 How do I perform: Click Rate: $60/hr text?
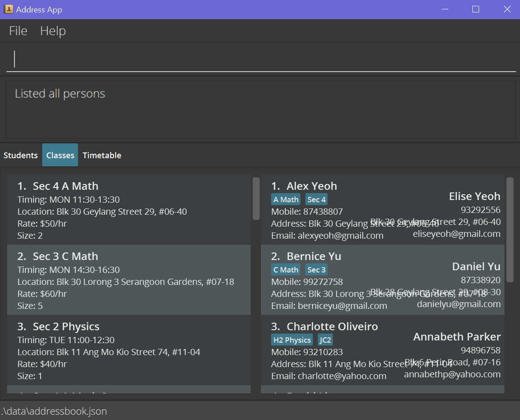[42, 294]
